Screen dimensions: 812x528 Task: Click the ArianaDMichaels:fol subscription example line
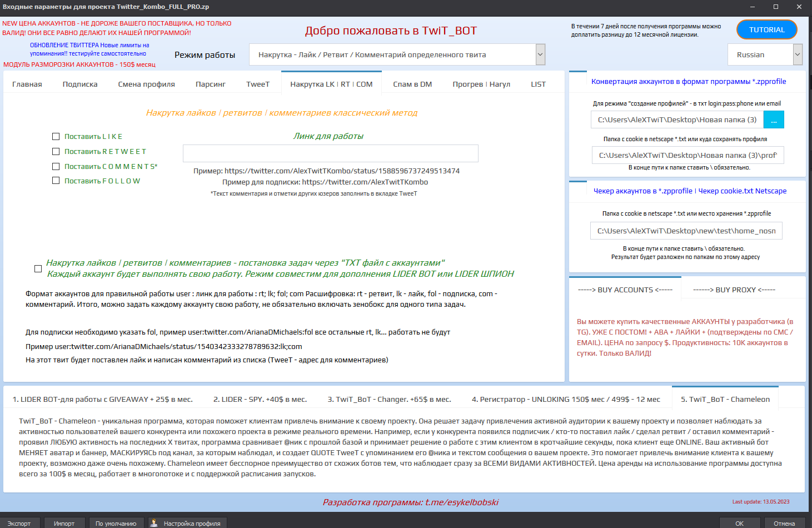(x=238, y=332)
